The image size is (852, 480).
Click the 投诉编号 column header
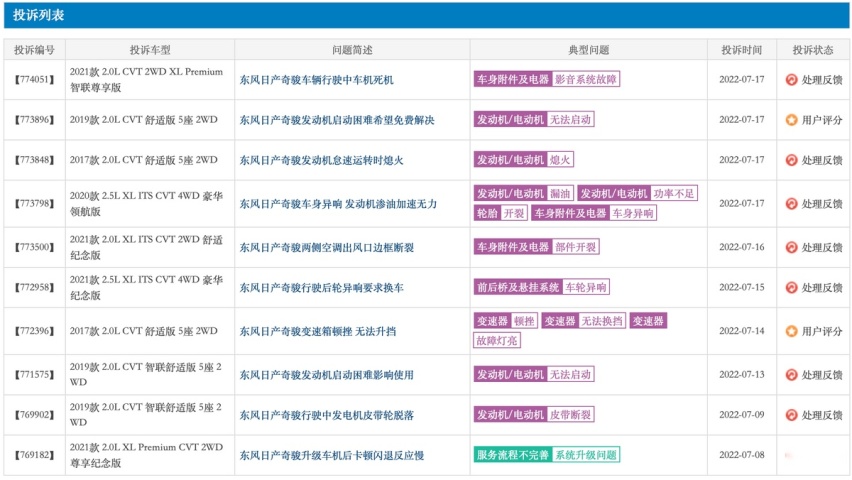(x=34, y=50)
